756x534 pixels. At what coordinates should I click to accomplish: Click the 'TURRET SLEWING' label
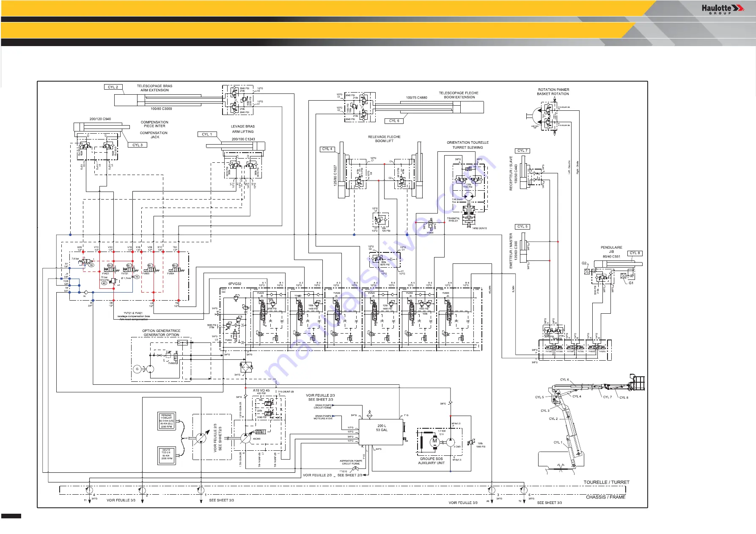[x=467, y=148]
